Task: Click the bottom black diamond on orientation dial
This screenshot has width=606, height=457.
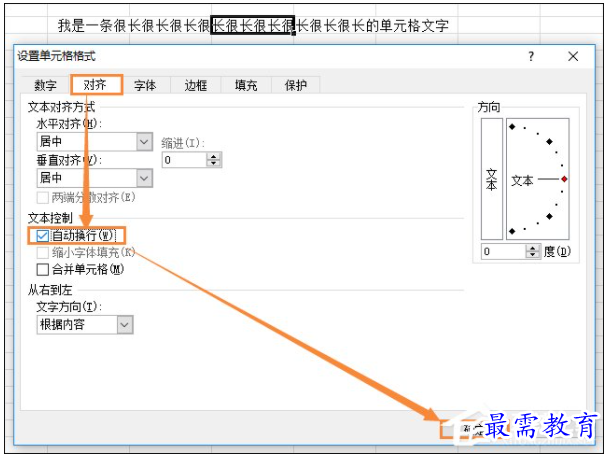Action: click(512, 231)
